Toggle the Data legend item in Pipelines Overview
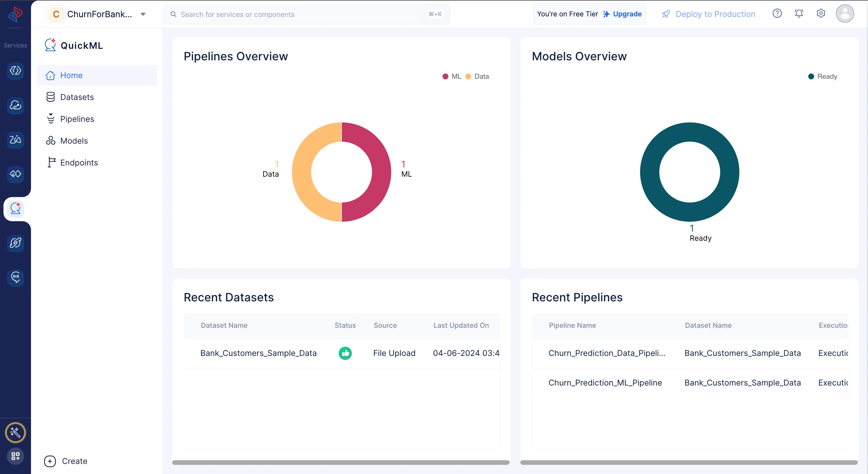Viewport: 868px width, 474px height. (477, 76)
